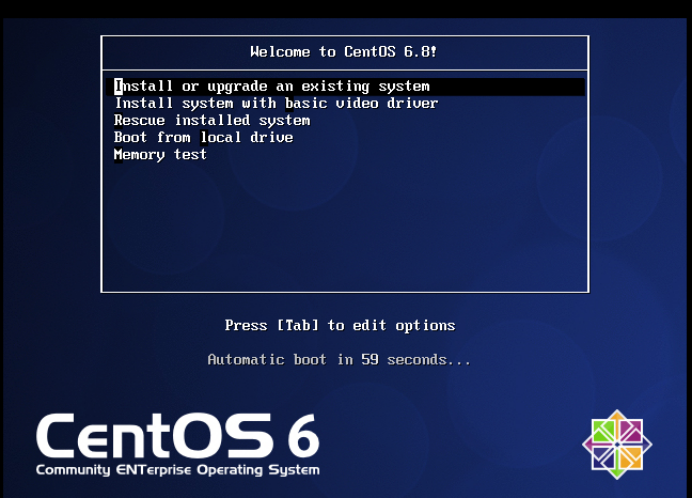Click "Community ENTerprise Operating System" tagline

tap(178, 470)
